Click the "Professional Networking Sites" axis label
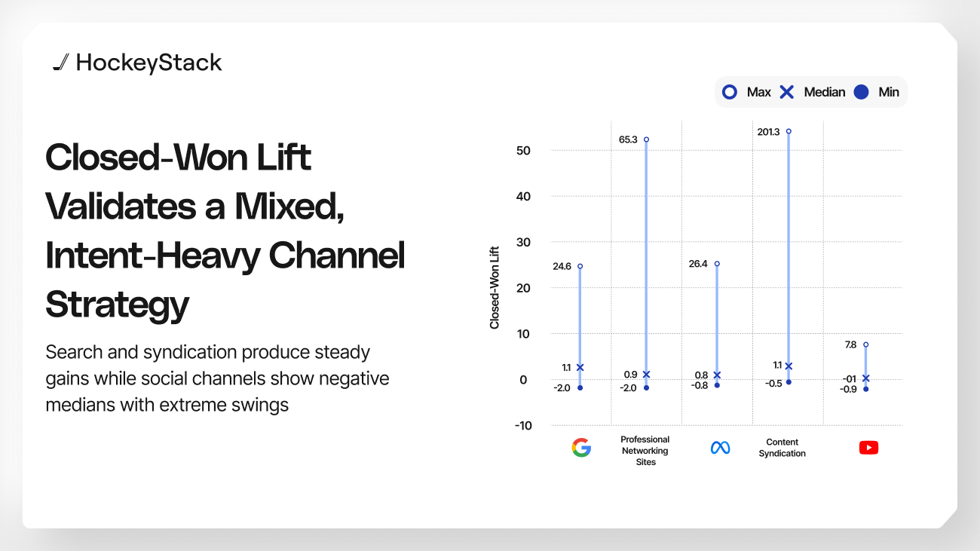Viewport: 980px width, 551px height. pos(645,451)
